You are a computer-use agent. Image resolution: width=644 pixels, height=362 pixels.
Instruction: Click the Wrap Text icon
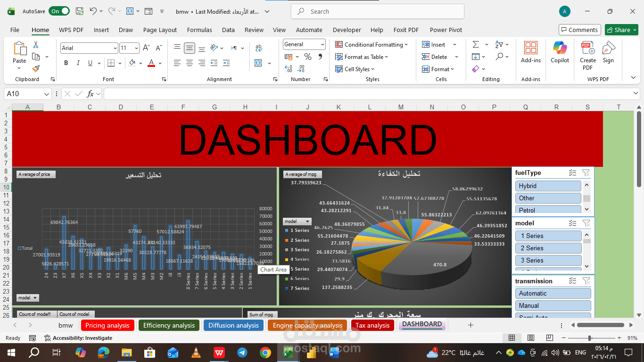point(258,48)
